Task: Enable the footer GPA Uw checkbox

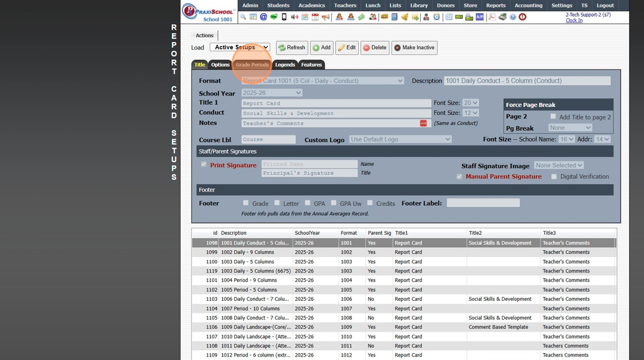Action: (333, 203)
